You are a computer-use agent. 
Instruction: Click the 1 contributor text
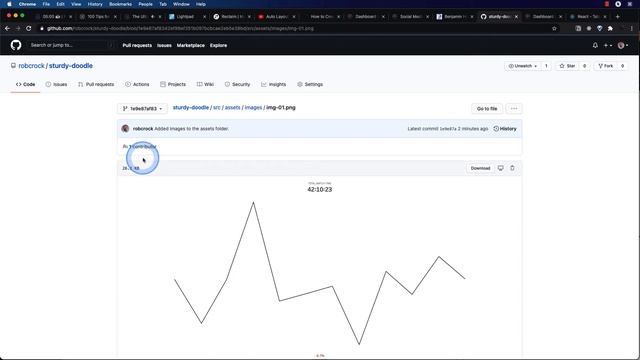click(142, 146)
